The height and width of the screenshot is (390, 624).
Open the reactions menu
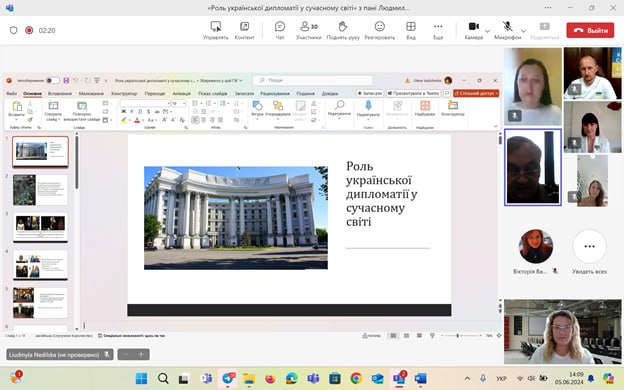coord(380,30)
